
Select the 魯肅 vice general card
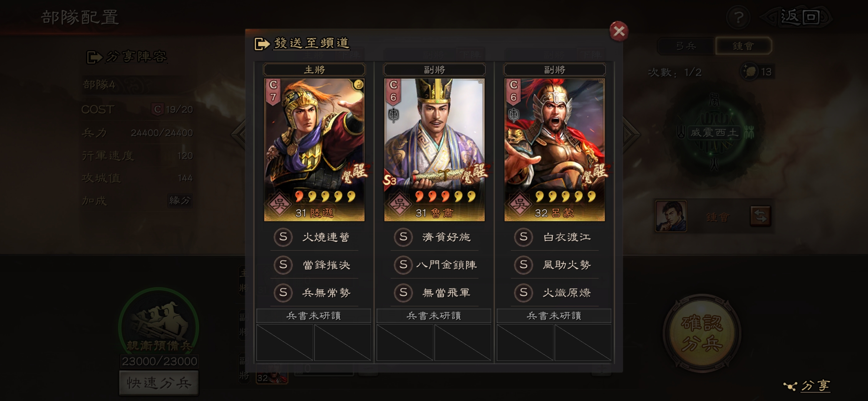tap(434, 150)
